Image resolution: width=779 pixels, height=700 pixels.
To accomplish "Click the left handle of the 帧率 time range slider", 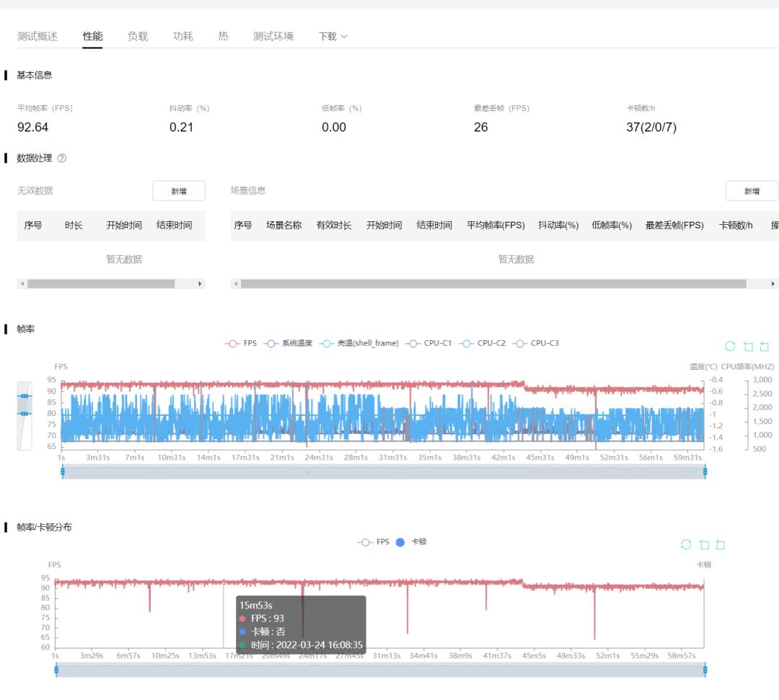I will pyautogui.click(x=63, y=471).
